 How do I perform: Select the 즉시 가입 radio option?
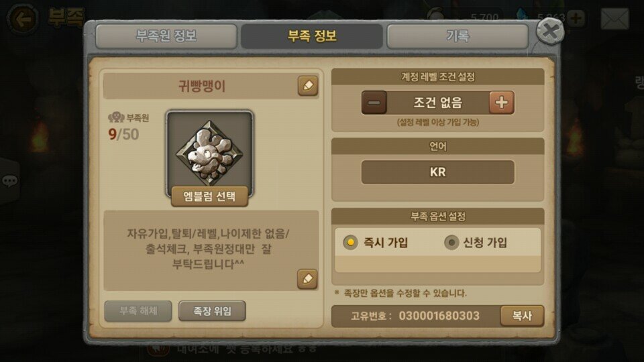pyautogui.click(x=350, y=243)
